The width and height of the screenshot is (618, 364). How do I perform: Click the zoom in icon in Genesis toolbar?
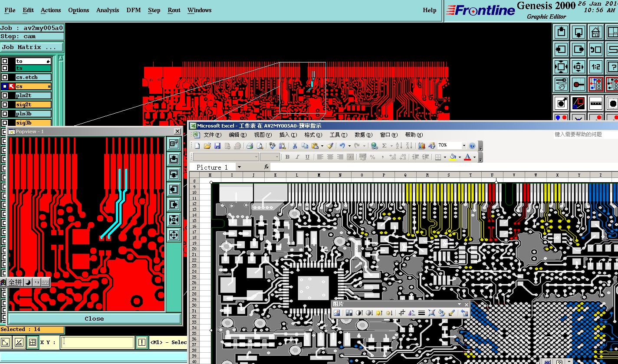click(x=561, y=67)
